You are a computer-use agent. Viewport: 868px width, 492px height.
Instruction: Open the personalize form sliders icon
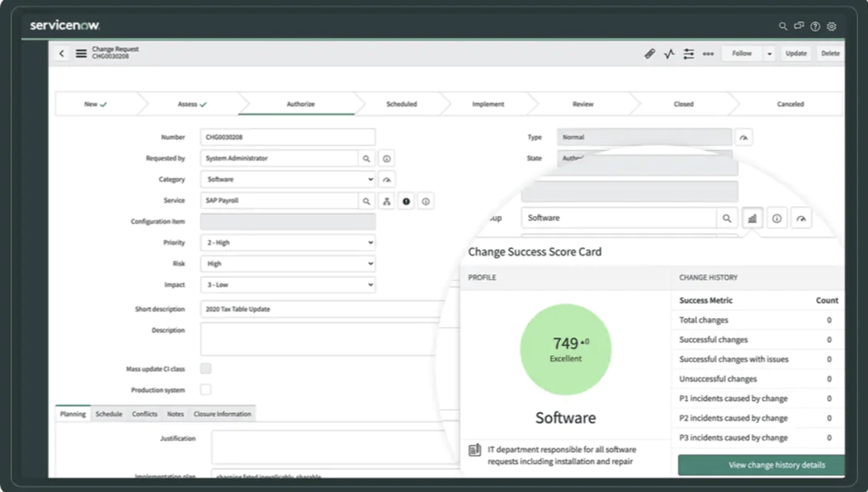point(688,53)
